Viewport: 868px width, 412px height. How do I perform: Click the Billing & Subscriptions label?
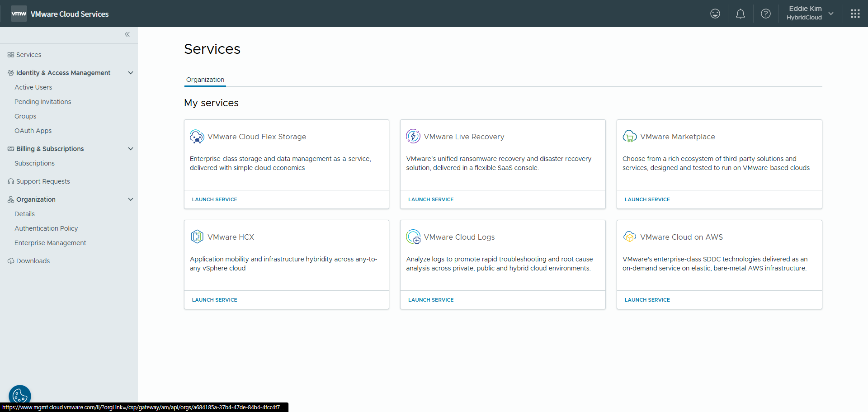[x=50, y=149]
